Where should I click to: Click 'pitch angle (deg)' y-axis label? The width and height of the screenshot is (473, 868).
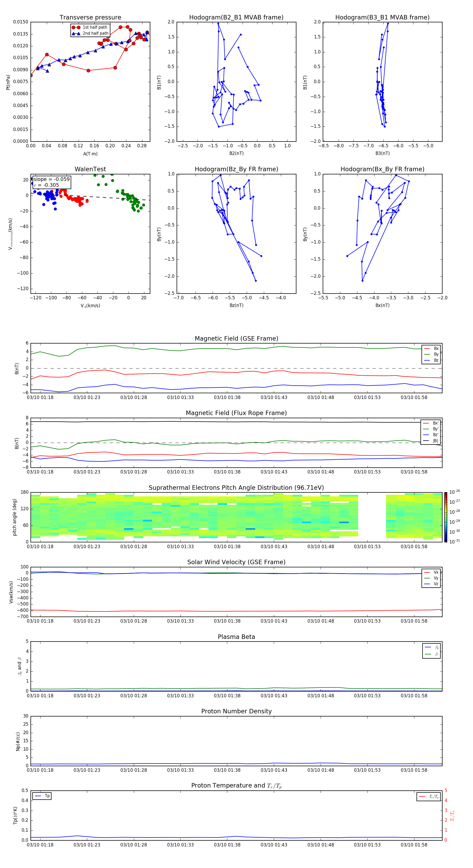point(14,517)
